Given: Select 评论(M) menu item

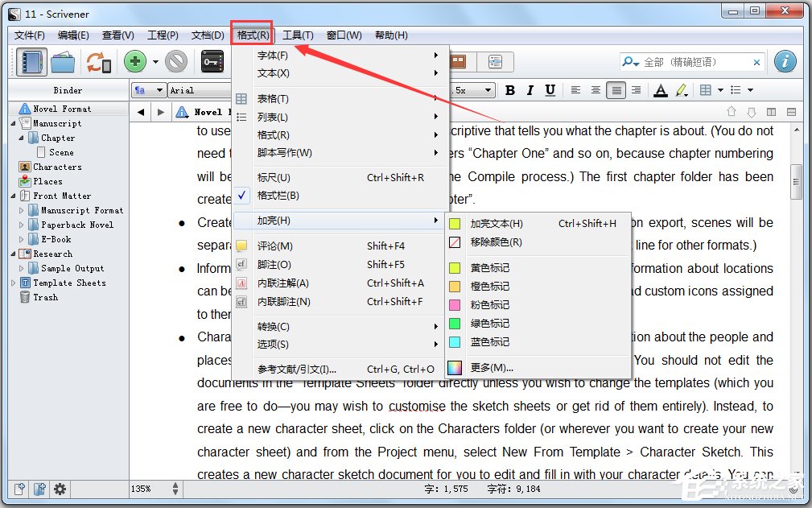Looking at the screenshot, I should pyautogui.click(x=340, y=246).
